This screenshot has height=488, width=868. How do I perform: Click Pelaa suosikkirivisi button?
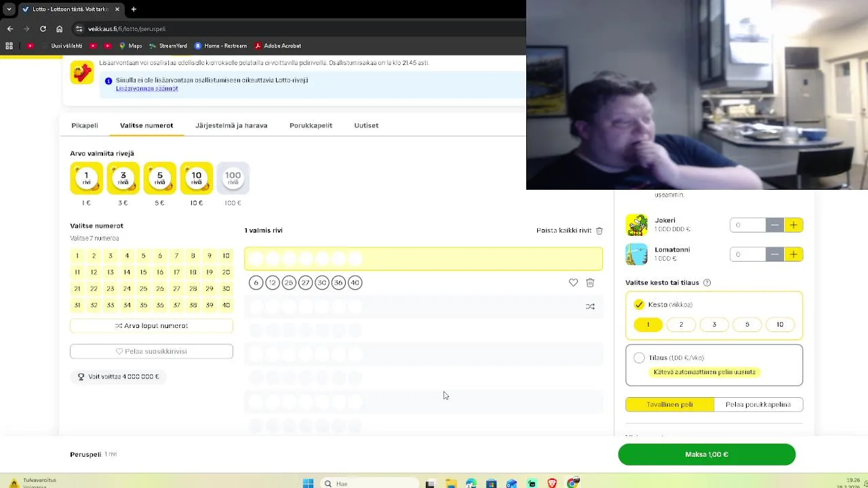tap(151, 351)
